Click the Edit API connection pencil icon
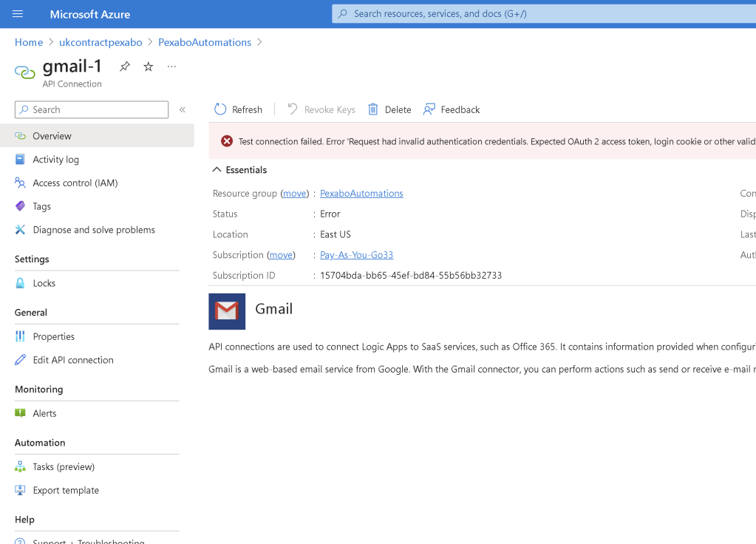This screenshot has width=756, height=544. pyautogui.click(x=20, y=360)
